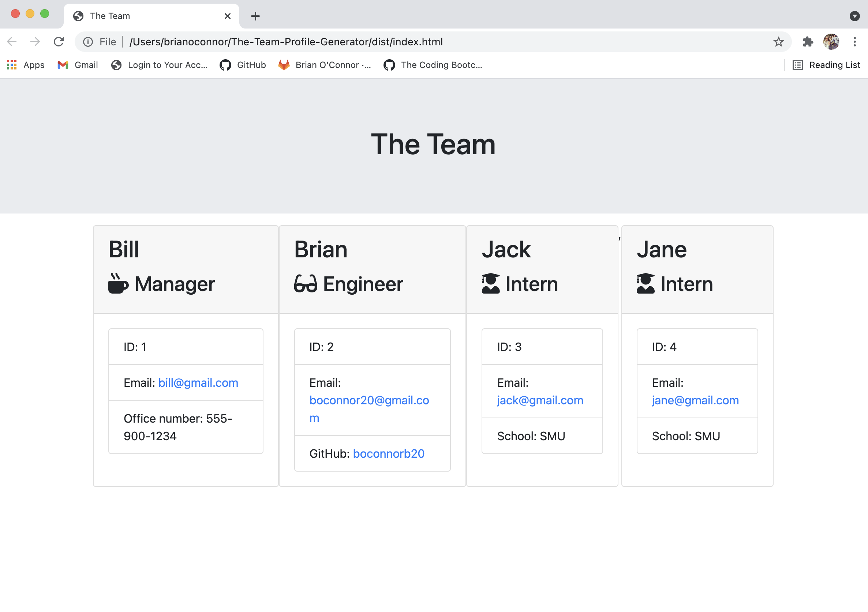This screenshot has height=612, width=868.
Task: Bookmark this page with the star icon
Action: click(x=779, y=42)
